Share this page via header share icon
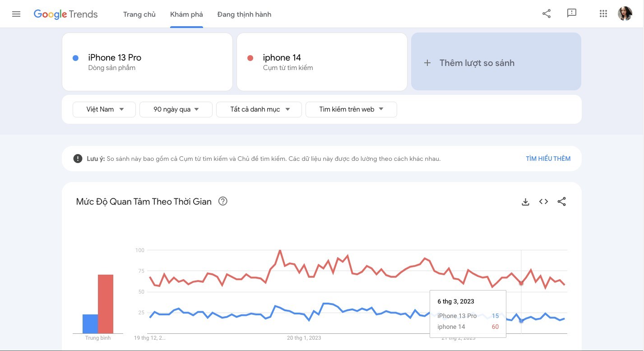This screenshot has width=644, height=351. click(x=547, y=14)
